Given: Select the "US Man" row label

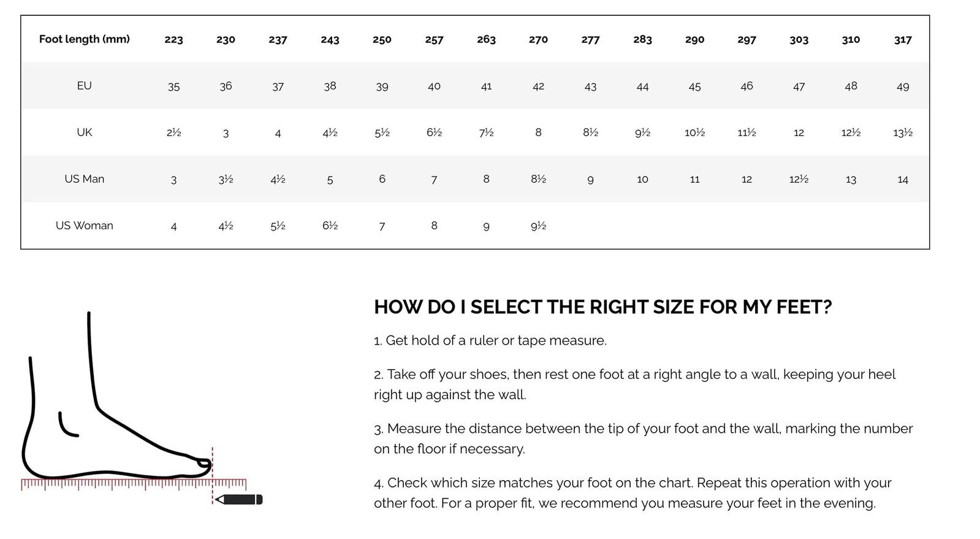Looking at the screenshot, I should tap(85, 179).
